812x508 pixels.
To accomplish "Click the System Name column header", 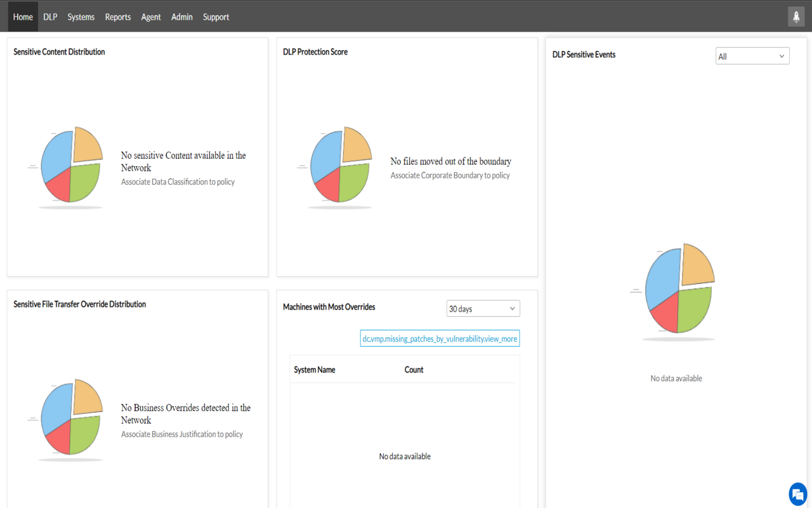I will click(315, 370).
